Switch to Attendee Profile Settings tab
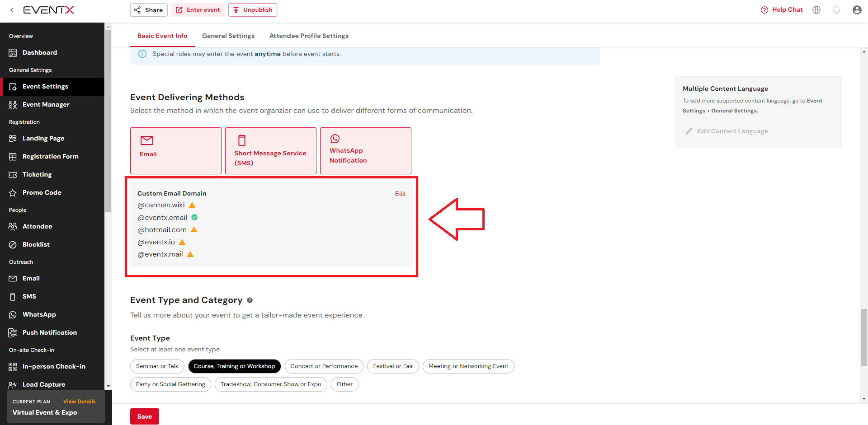868x425 pixels. pos(309,36)
